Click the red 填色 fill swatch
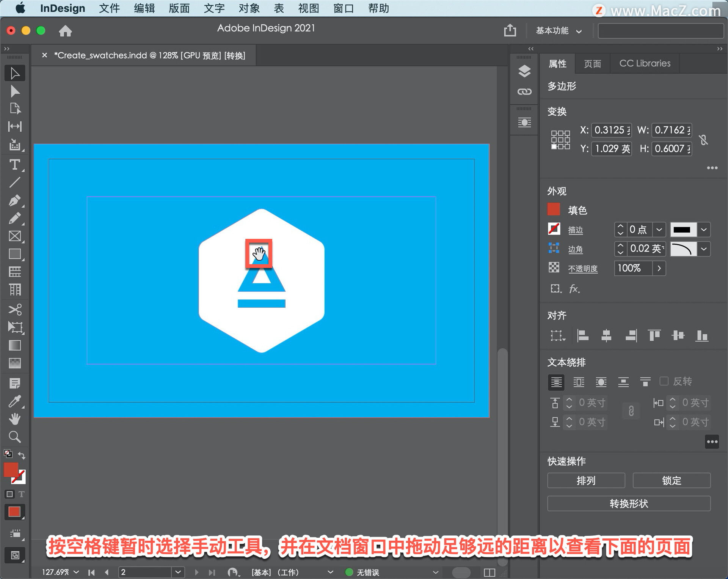 [x=554, y=209]
